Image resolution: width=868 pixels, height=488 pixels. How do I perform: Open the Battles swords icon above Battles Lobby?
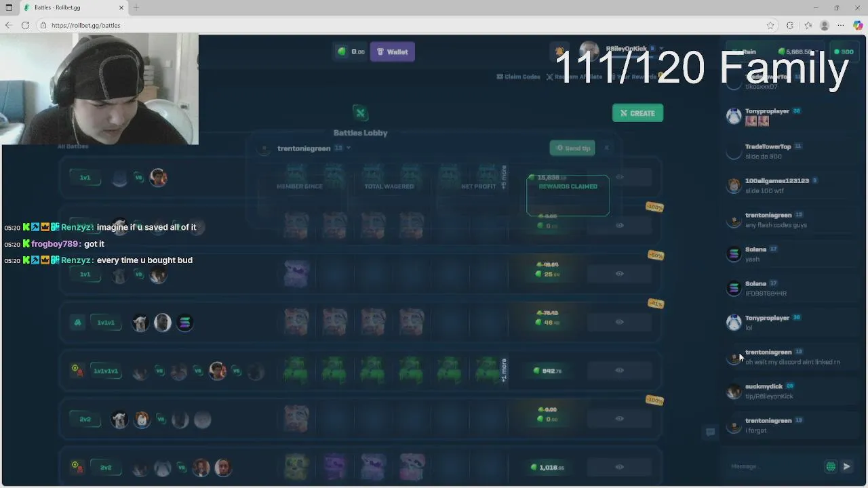360,113
